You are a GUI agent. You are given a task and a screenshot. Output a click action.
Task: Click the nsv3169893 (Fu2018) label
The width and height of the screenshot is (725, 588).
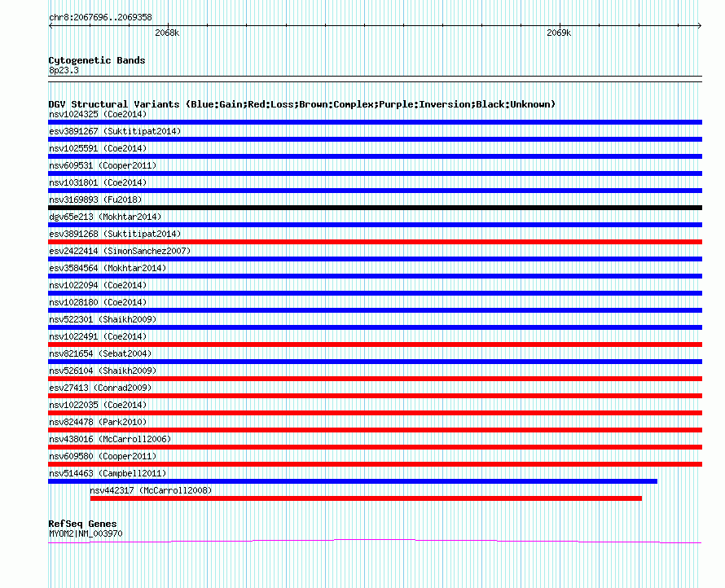point(95,200)
